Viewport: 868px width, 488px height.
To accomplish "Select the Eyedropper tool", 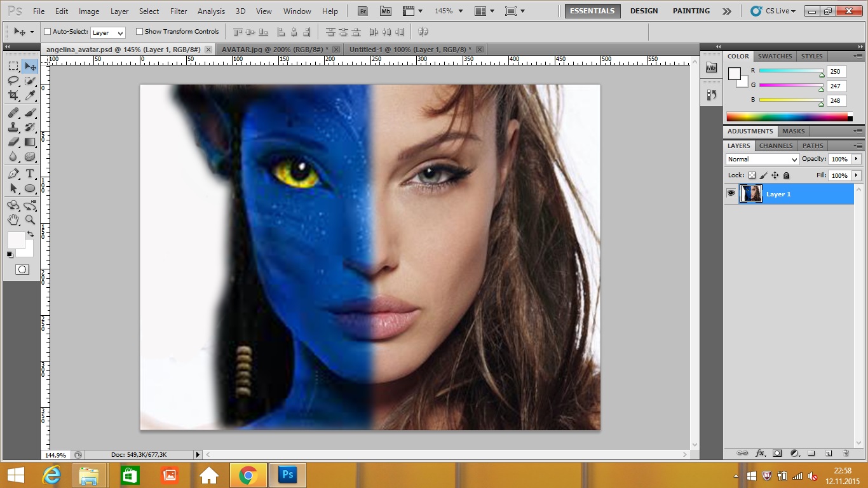I will [30, 95].
